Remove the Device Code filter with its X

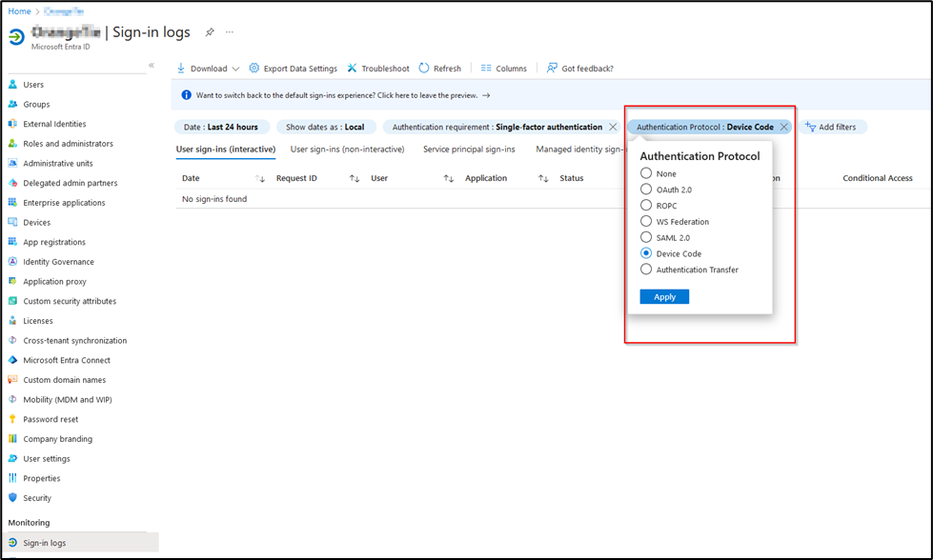point(783,126)
